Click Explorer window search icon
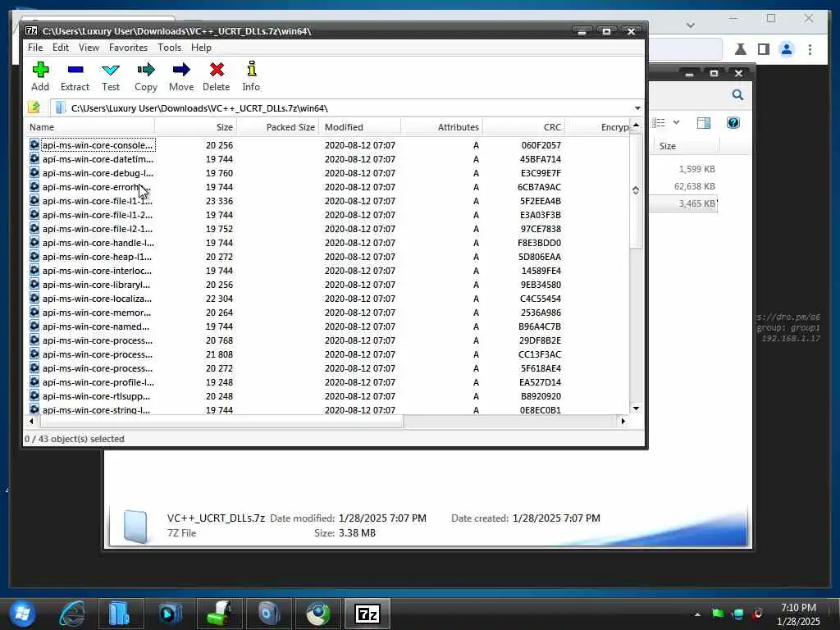This screenshot has width=840, height=630. (737, 95)
